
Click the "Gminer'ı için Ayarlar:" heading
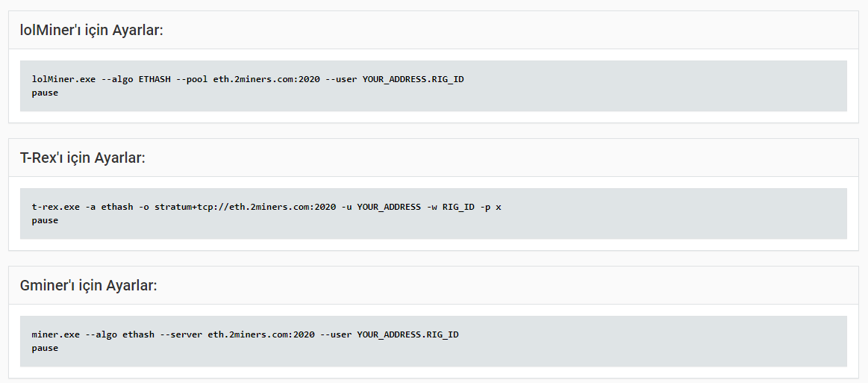(x=89, y=286)
